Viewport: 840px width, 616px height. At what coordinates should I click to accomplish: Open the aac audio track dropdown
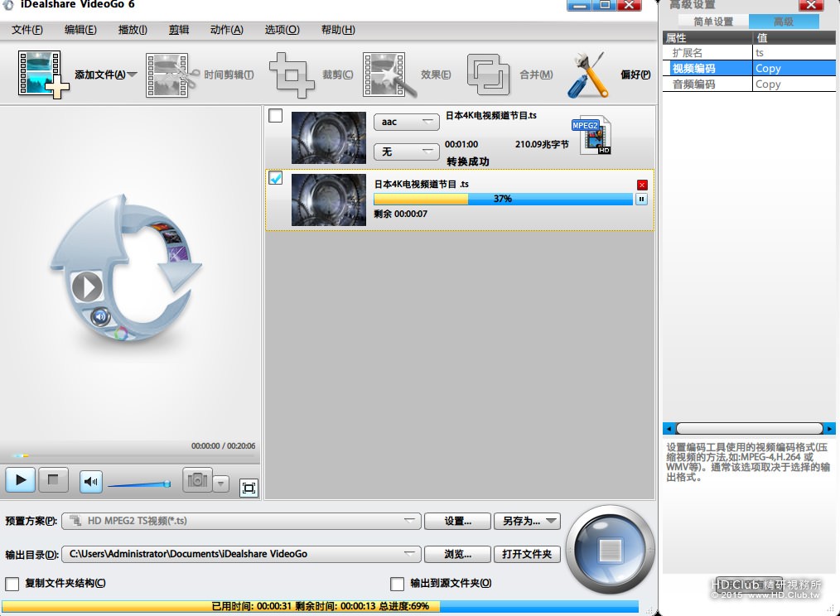(406, 123)
